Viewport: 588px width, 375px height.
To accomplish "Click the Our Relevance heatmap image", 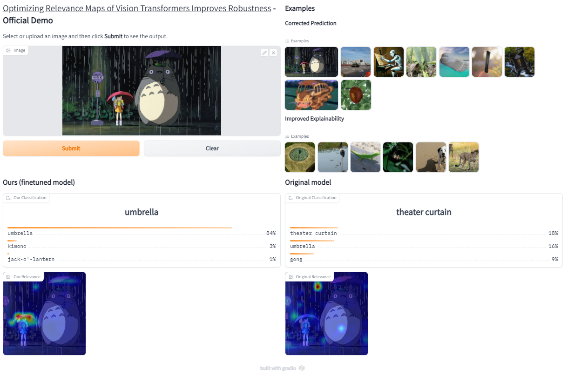I will (x=45, y=314).
